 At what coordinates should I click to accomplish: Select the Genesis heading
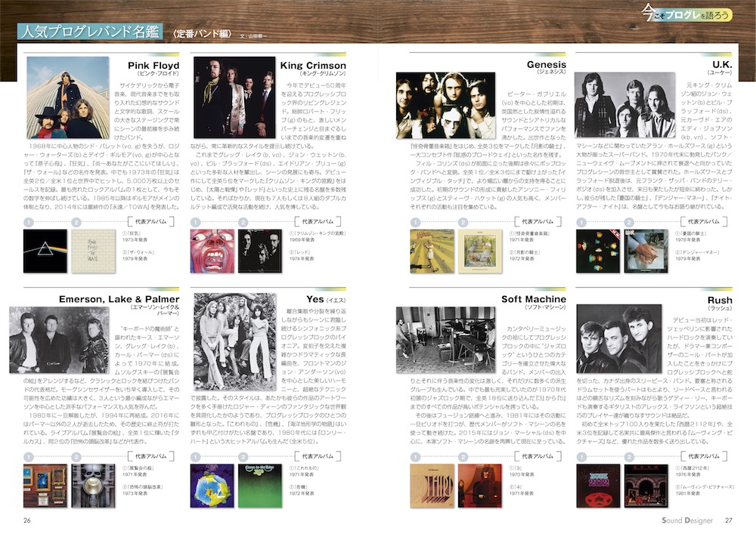click(x=547, y=64)
